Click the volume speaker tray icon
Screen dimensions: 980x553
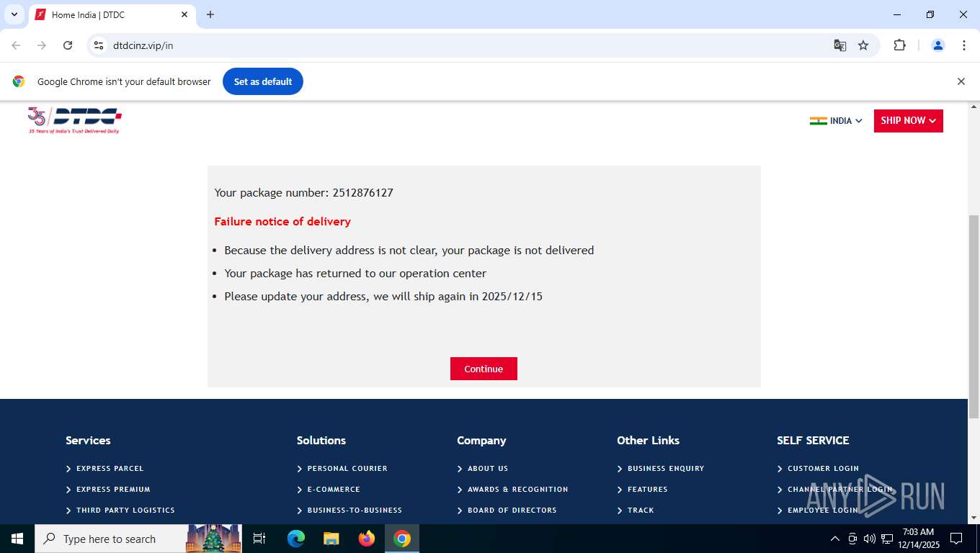tap(869, 539)
